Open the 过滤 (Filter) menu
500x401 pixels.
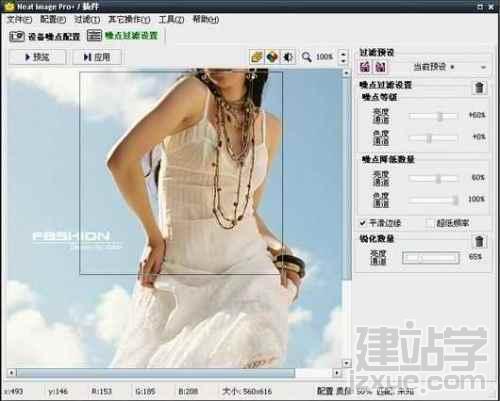(87, 19)
